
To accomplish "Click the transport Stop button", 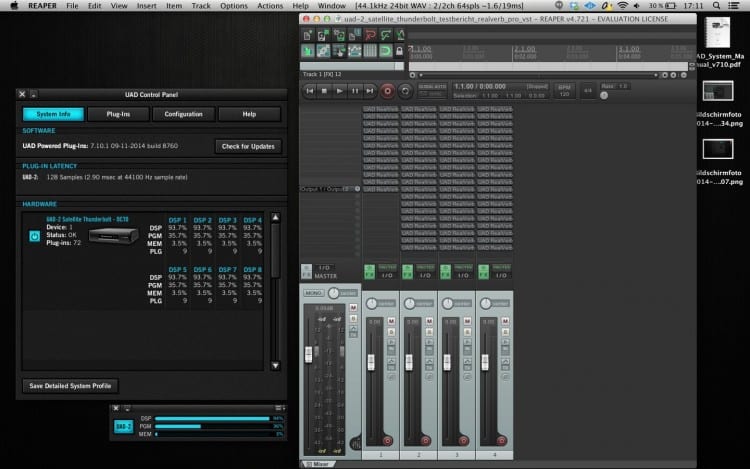I will pos(324,91).
